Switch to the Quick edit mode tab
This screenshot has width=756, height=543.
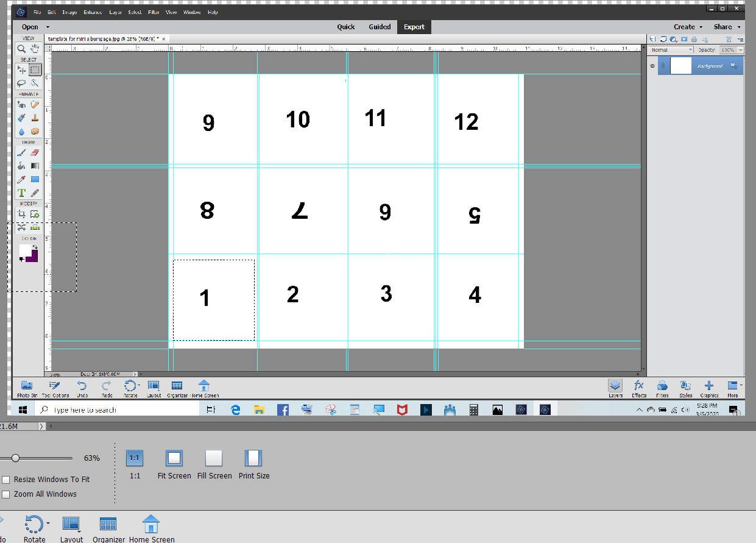click(x=346, y=27)
